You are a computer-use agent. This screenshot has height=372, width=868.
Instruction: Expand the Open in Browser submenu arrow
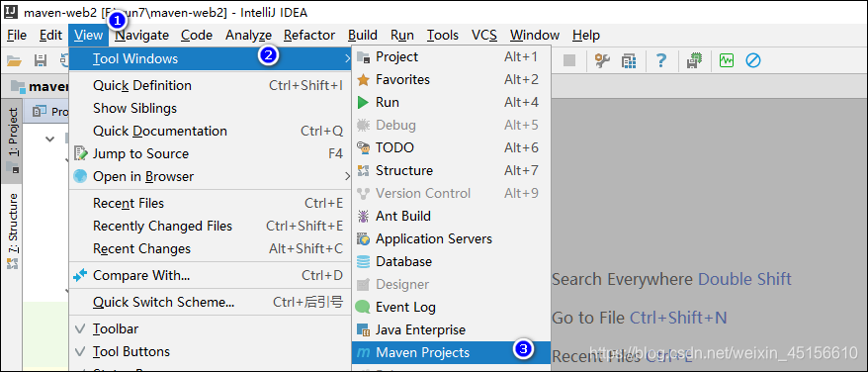[x=347, y=176]
